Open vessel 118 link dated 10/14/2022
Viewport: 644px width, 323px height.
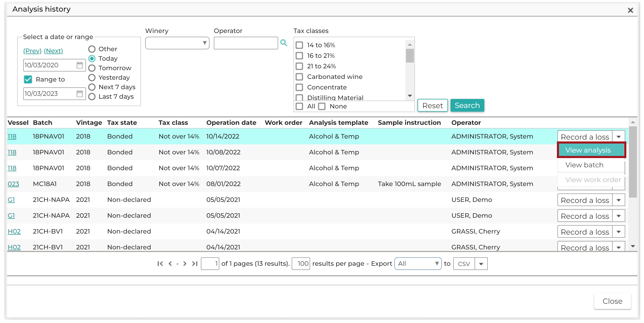tap(12, 136)
